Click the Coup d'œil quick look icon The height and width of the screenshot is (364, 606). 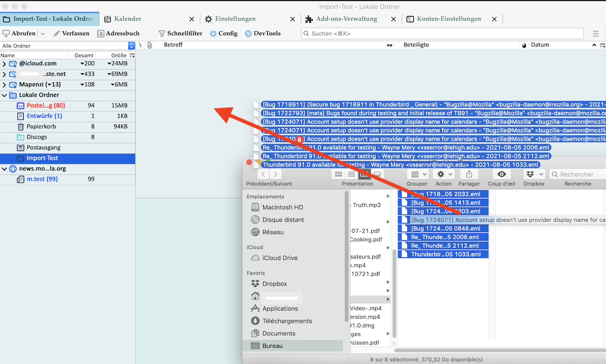(501, 174)
